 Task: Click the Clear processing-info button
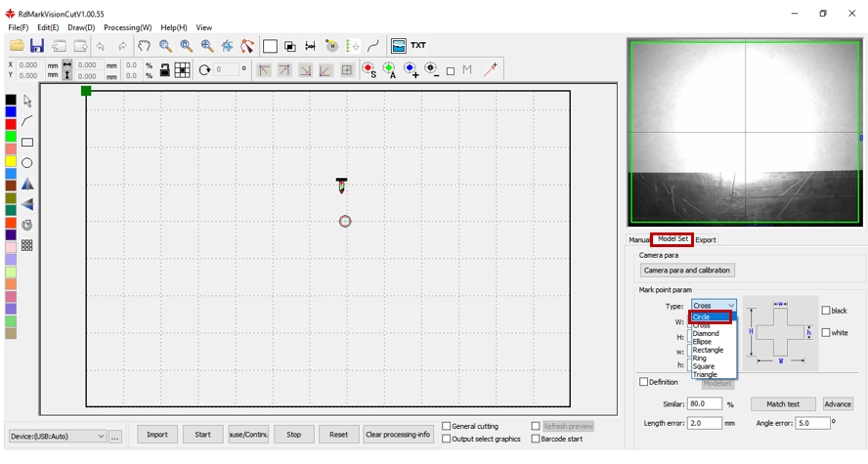pyautogui.click(x=398, y=434)
